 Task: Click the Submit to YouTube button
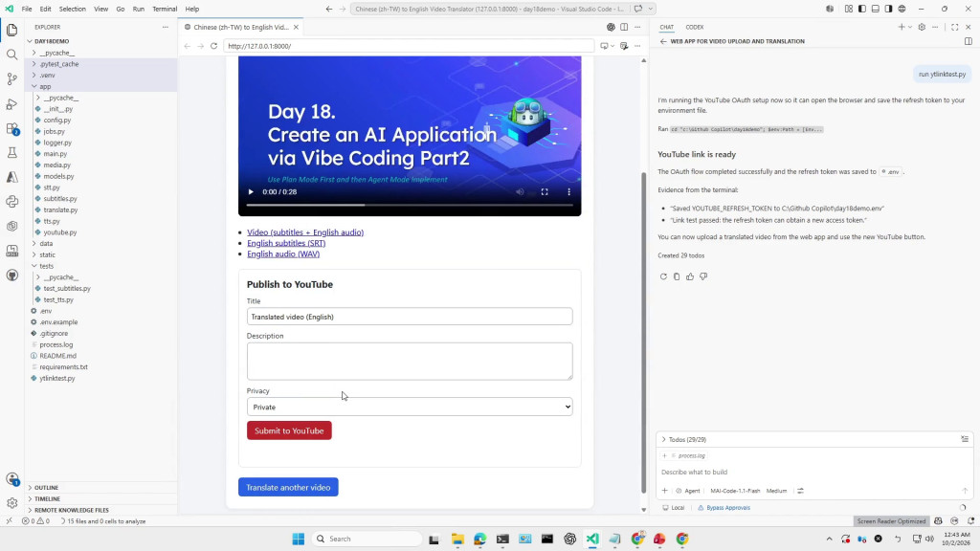pyautogui.click(x=289, y=430)
